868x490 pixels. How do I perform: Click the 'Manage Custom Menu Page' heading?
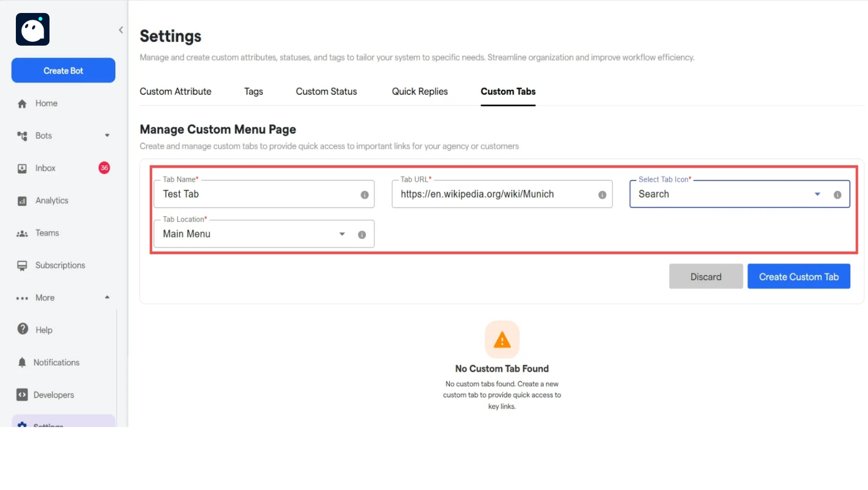[218, 130]
